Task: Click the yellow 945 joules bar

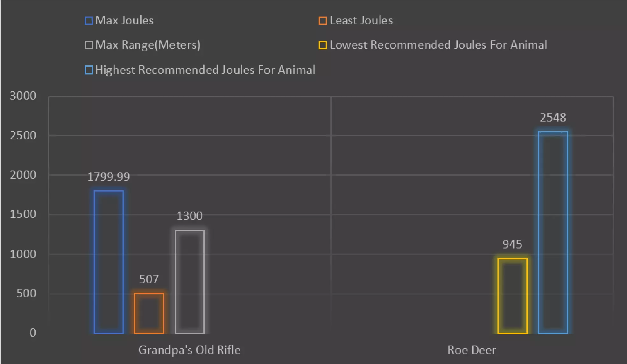Action: 512,296
